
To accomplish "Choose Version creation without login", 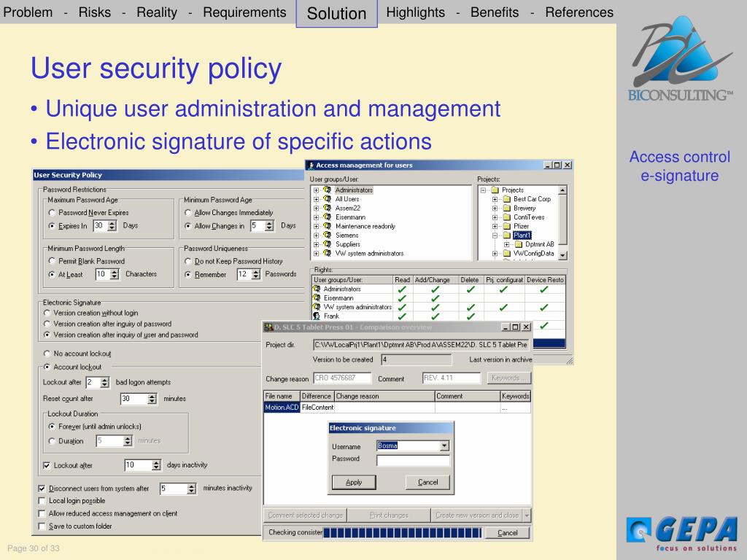I will [47, 313].
